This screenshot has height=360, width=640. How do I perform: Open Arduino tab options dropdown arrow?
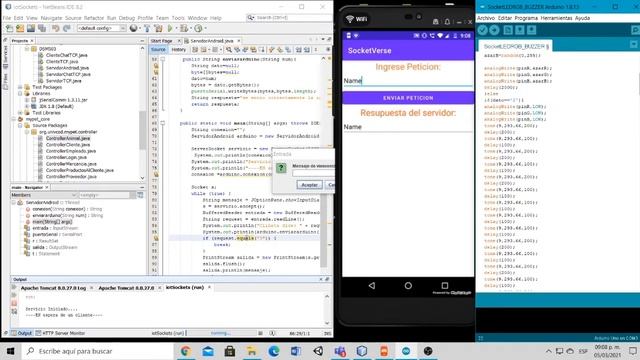634,44
